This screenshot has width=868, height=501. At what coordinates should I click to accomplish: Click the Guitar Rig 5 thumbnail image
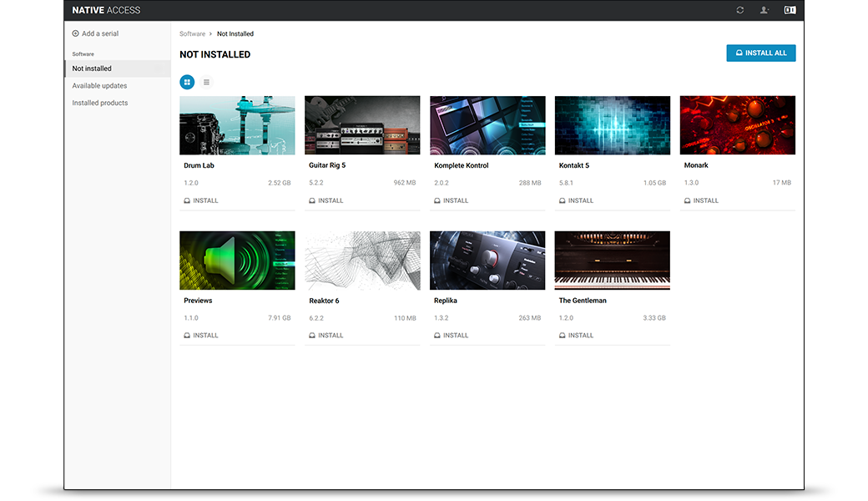[362, 125]
